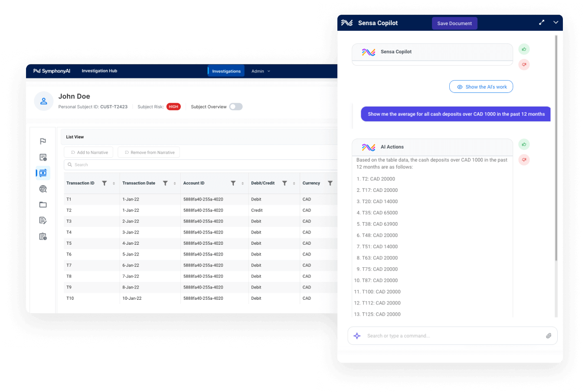The image size is (585, 392).
Task: Click Add to Narrative button
Action: pyautogui.click(x=89, y=152)
